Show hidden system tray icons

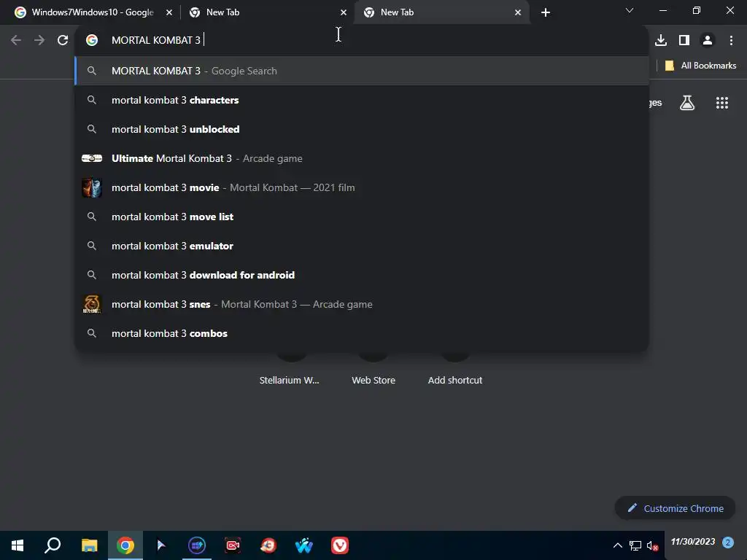[x=617, y=545]
